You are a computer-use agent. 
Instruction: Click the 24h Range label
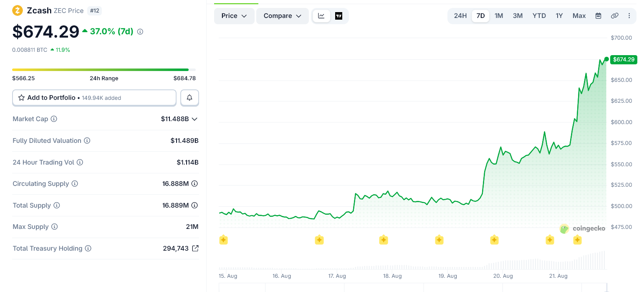pos(104,78)
